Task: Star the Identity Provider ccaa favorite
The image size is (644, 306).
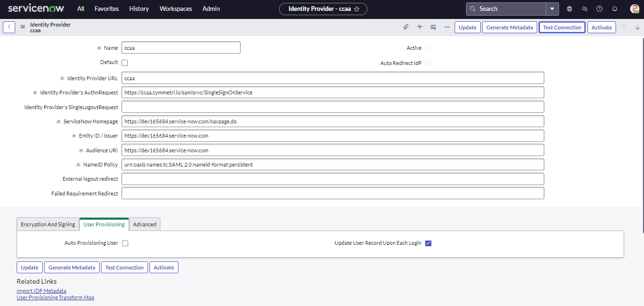Action: click(357, 9)
